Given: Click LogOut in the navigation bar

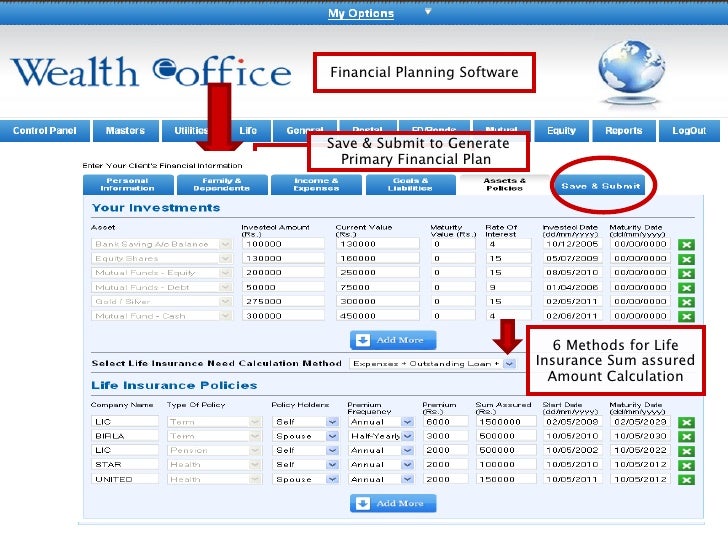Looking at the screenshot, I should coord(689,131).
